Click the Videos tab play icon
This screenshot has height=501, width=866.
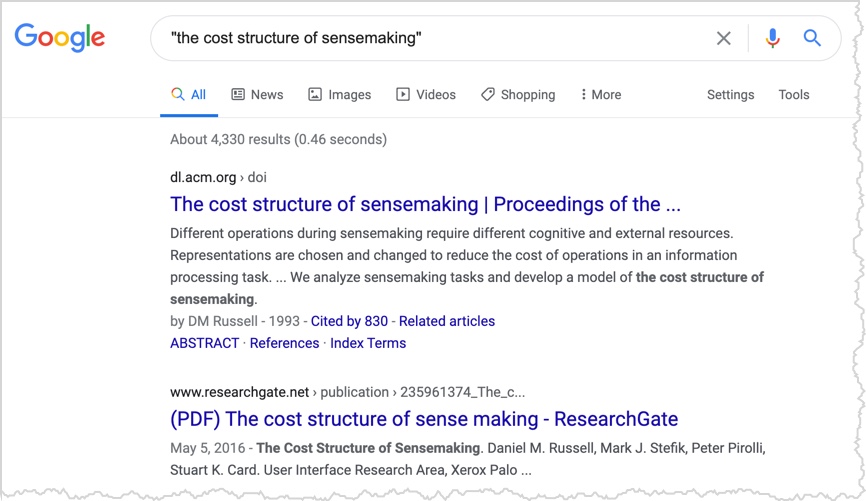403,94
